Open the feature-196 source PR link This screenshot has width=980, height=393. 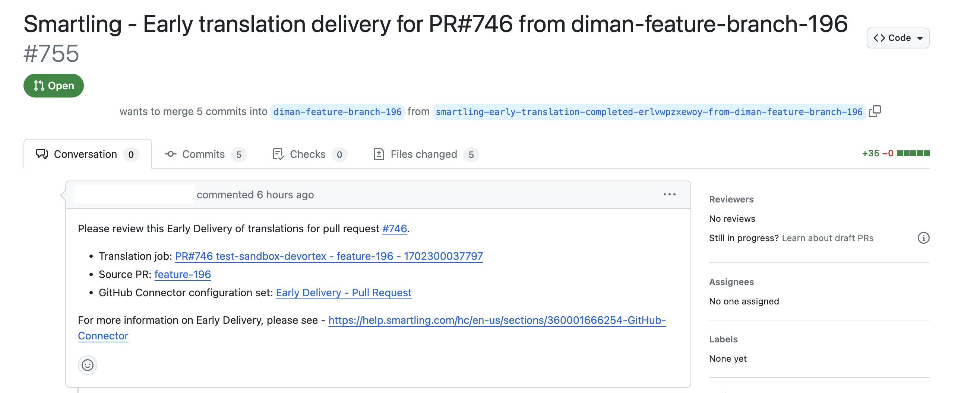click(183, 274)
